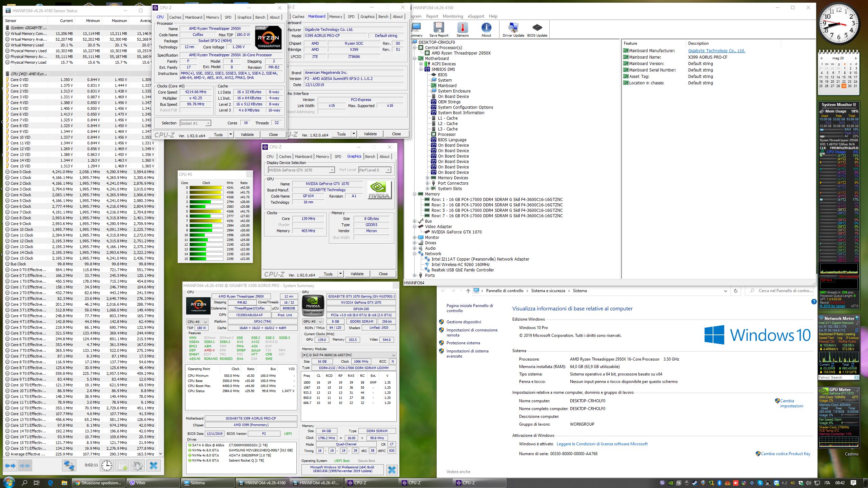
Task: Open Gestione dispositivi link
Action: point(463,322)
